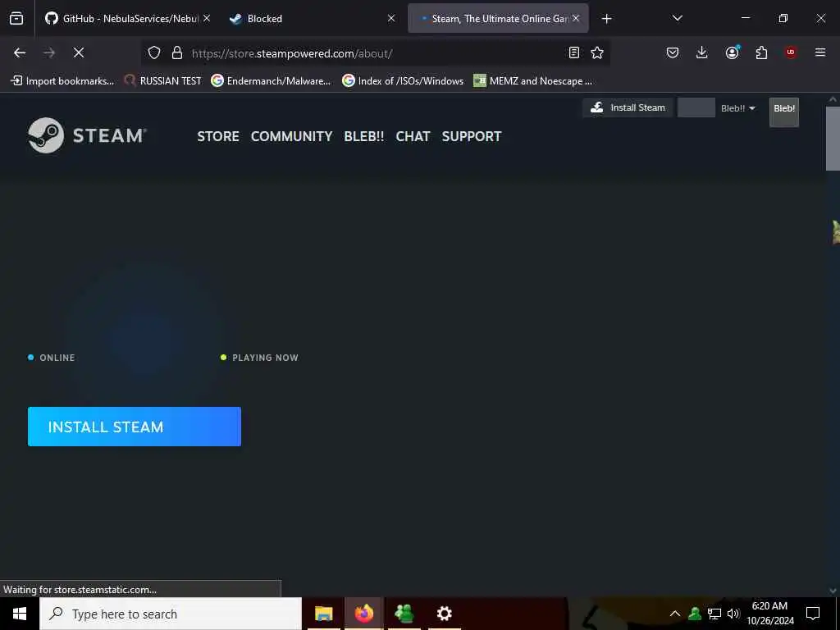Switch to the Blocked tab

[311, 18]
